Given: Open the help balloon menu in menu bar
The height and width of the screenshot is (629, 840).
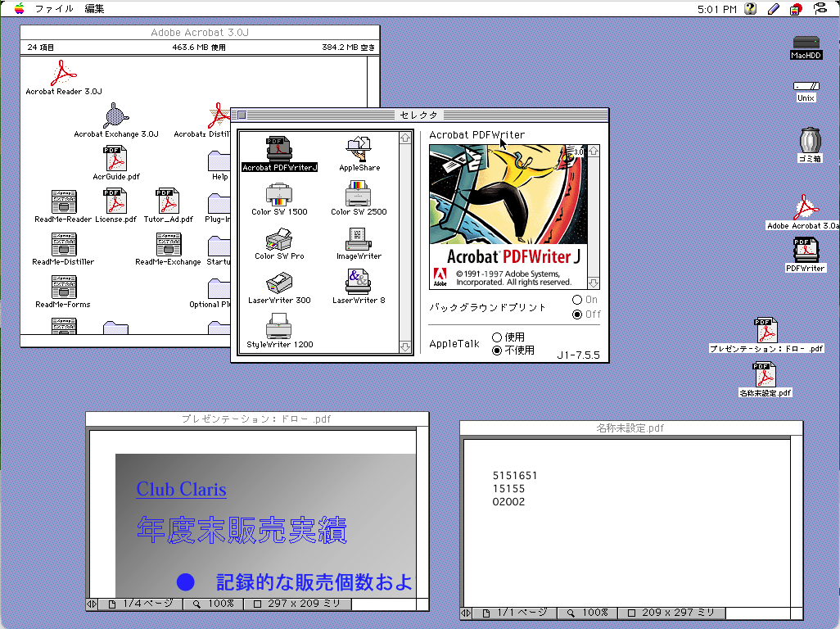Looking at the screenshot, I should (x=751, y=8).
